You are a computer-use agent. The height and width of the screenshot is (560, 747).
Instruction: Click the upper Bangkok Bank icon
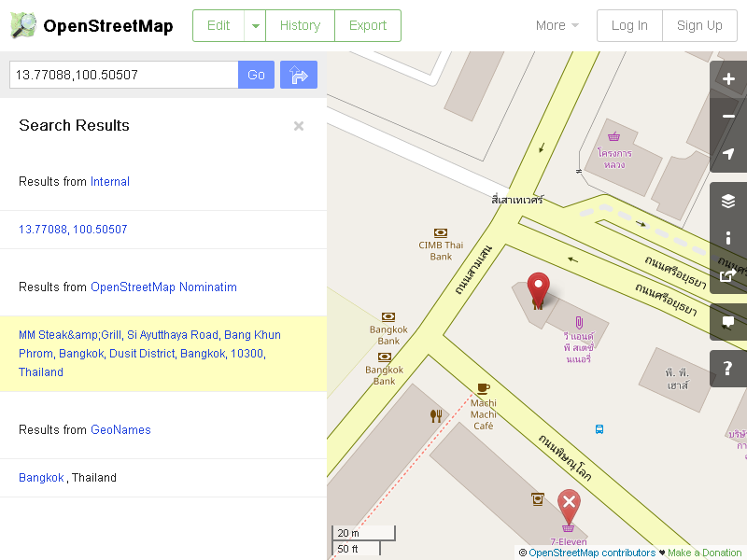click(388, 317)
